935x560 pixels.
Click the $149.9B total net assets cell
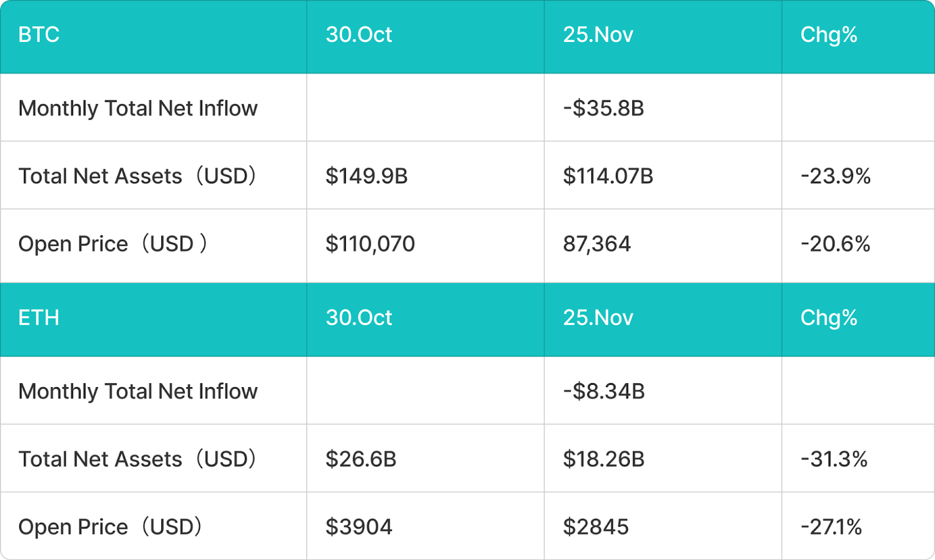tap(366, 176)
